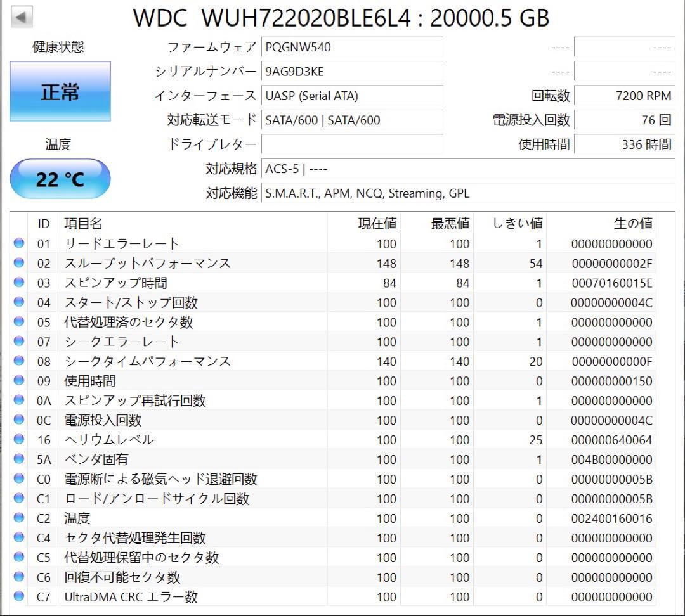685x616 pixels.
Task: Click the 正常 health status panel
Action: pos(60,91)
